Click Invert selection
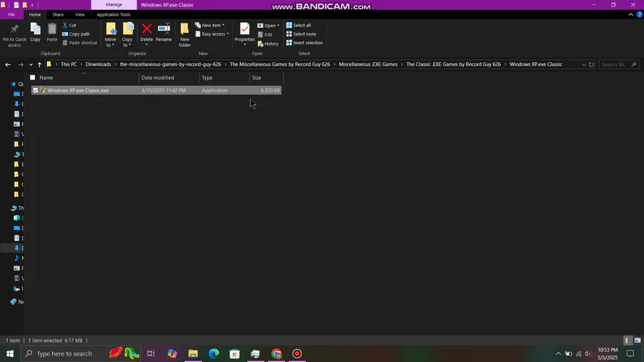 click(304, 43)
